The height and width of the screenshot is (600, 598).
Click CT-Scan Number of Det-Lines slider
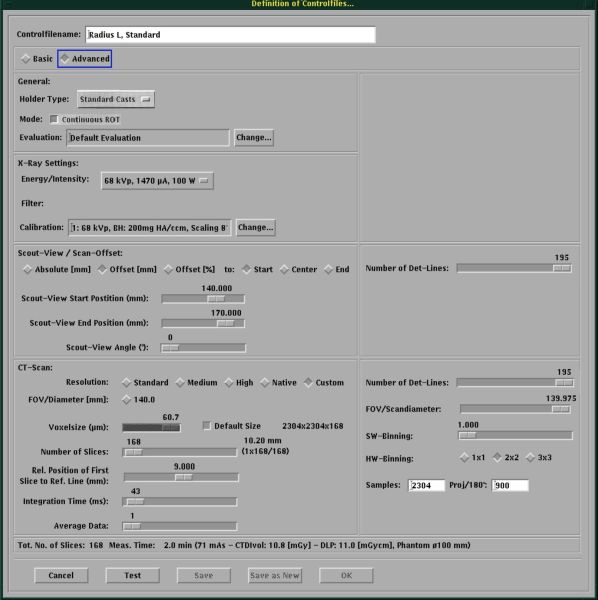click(515, 383)
